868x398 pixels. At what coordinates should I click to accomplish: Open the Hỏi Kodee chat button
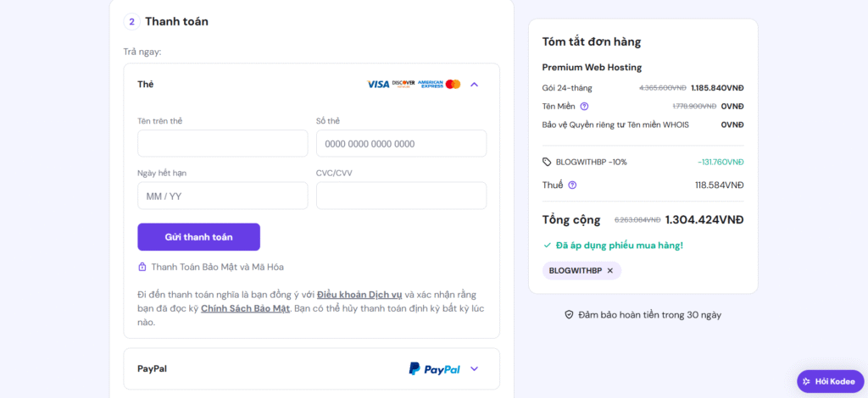point(829,382)
